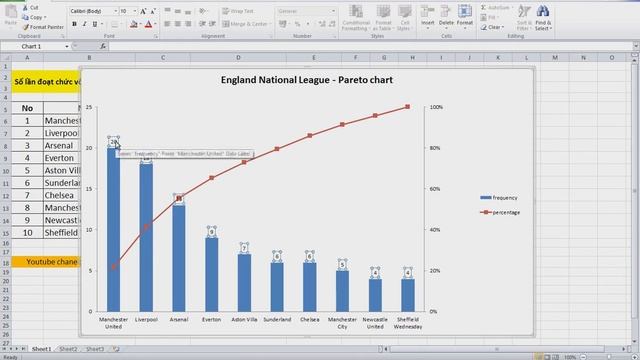
Task: Click the decrease indent icon
Action: click(202, 24)
